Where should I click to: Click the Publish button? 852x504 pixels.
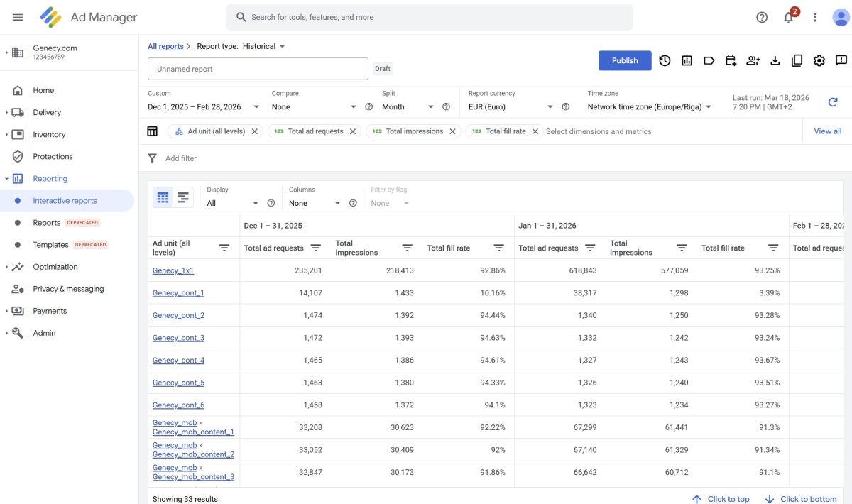(x=625, y=60)
